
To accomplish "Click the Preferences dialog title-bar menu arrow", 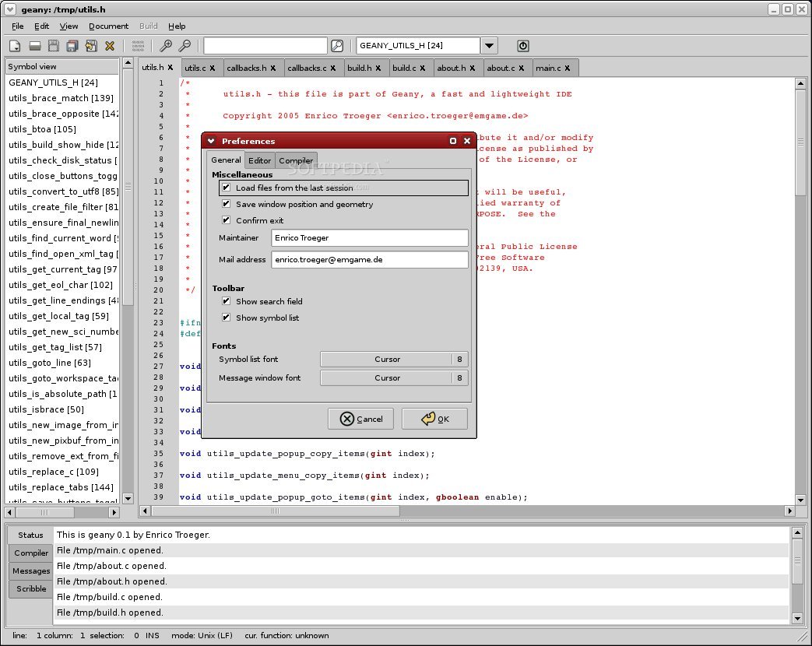I will coord(211,141).
